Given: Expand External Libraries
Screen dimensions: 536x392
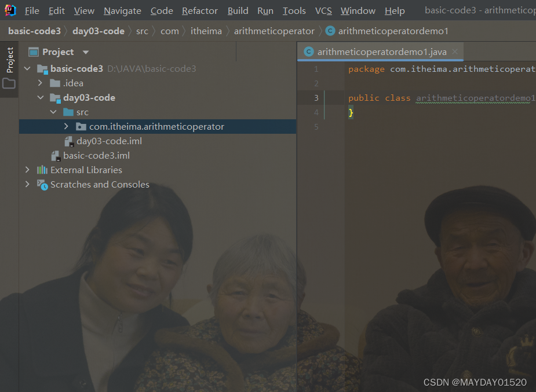Looking at the screenshot, I should (27, 170).
